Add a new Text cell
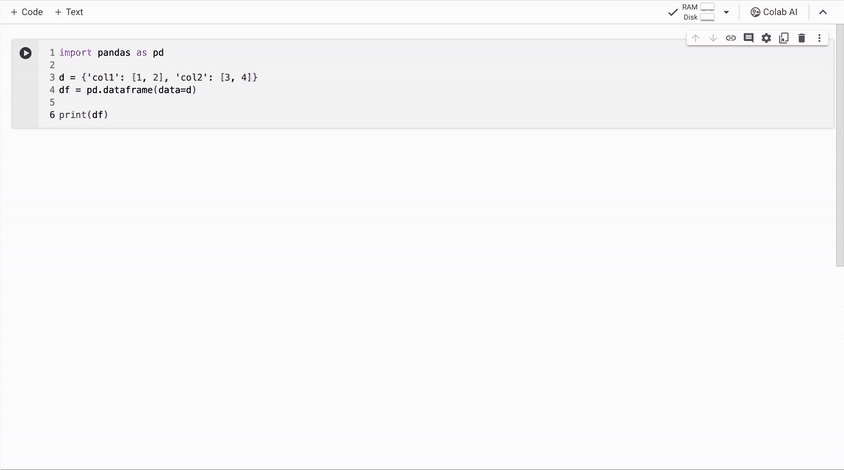This screenshot has width=844, height=470. point(69,12)
